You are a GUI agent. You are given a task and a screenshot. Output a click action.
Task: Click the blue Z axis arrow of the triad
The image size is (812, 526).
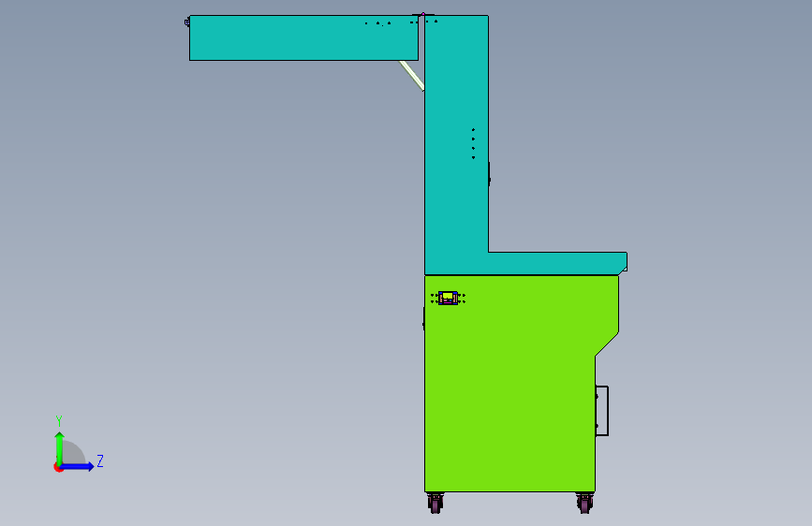77,466
